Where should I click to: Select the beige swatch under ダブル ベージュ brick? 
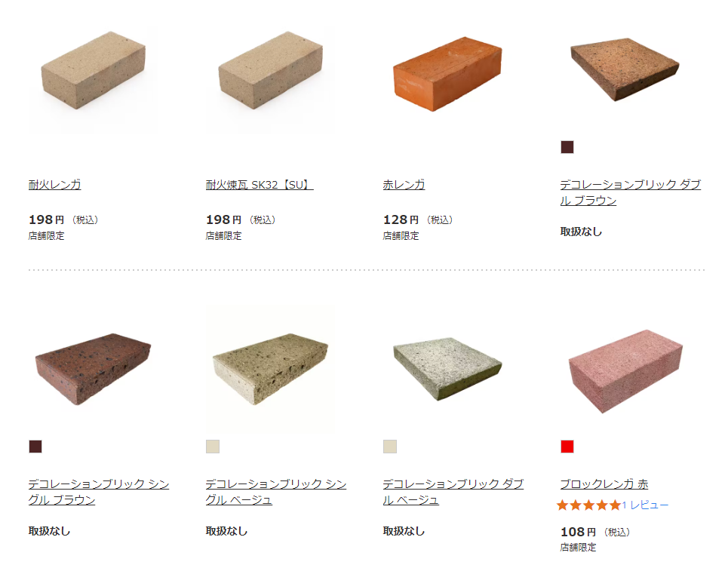pos(390,447)
